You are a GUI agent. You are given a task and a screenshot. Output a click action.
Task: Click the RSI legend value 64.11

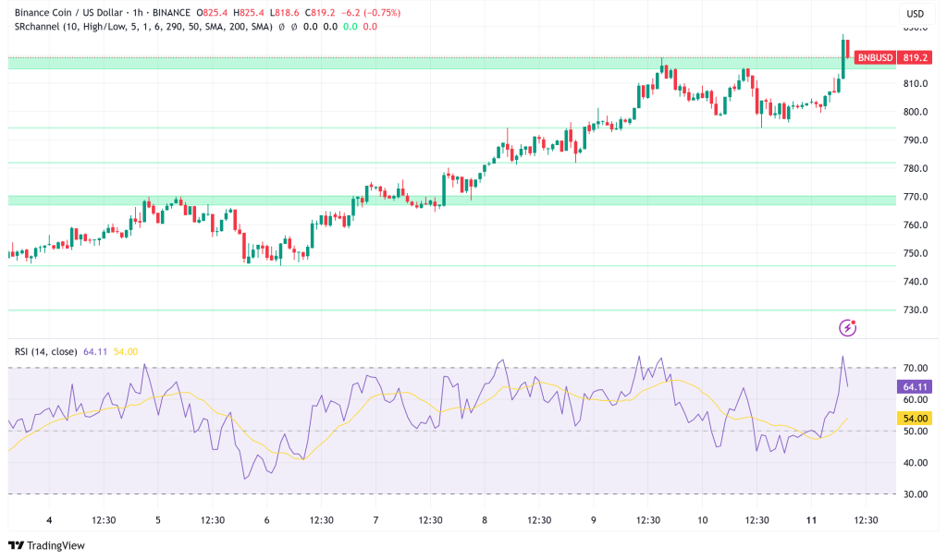pyautogui.click(x=95, y=352)
